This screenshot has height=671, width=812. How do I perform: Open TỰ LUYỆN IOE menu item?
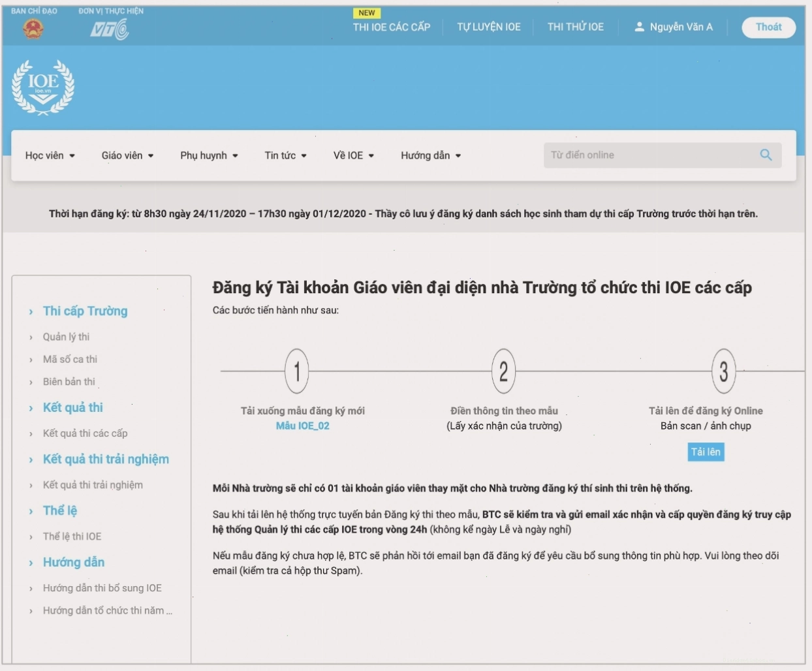(x=489, y=27)
